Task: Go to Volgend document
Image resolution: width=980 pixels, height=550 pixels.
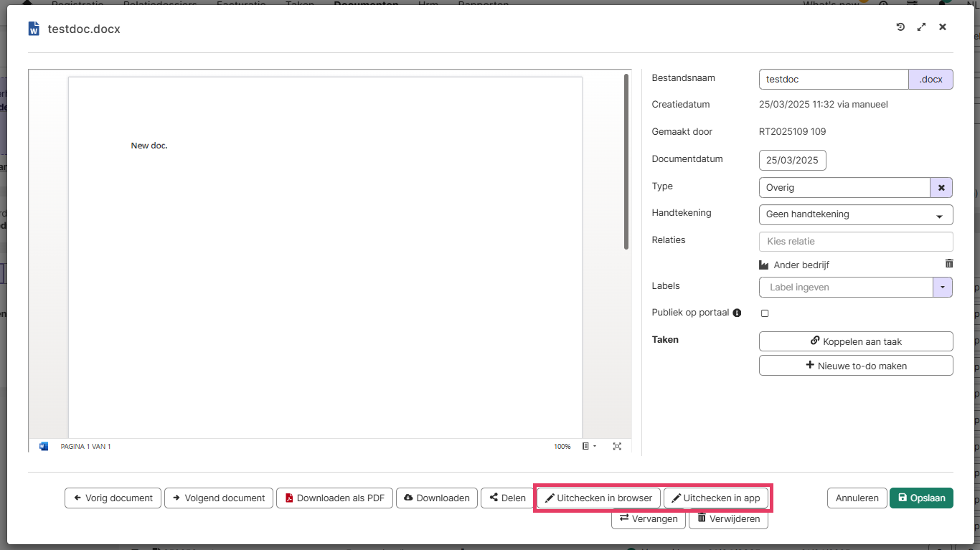Action: [x=219, y=498]
